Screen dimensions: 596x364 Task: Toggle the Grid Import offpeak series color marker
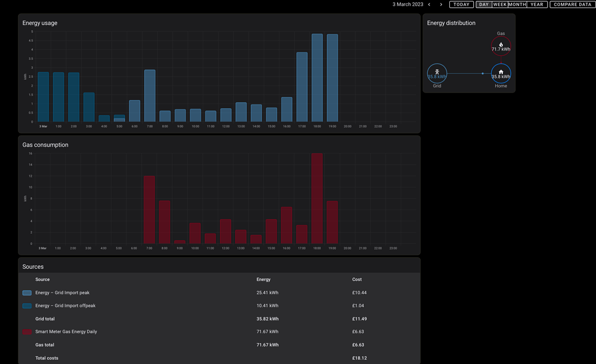(26, 305)
